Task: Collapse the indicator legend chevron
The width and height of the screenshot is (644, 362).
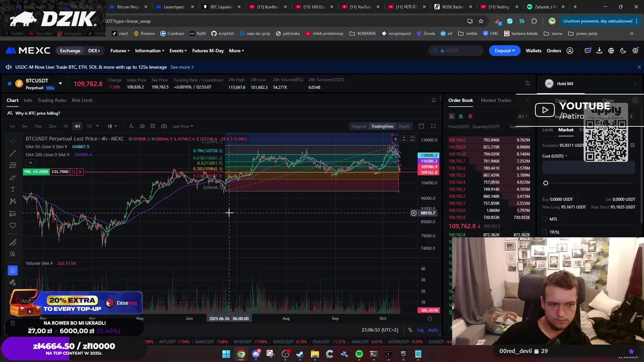Action: pos(31,162)
